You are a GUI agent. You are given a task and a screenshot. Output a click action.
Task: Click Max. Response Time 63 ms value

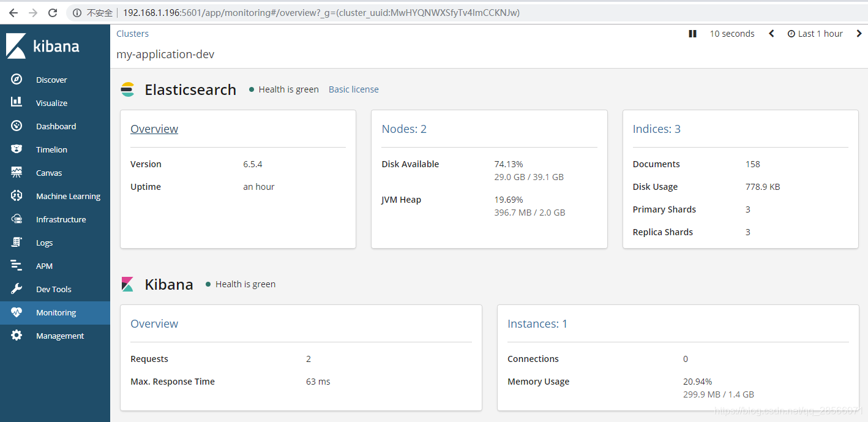point(318,382)
